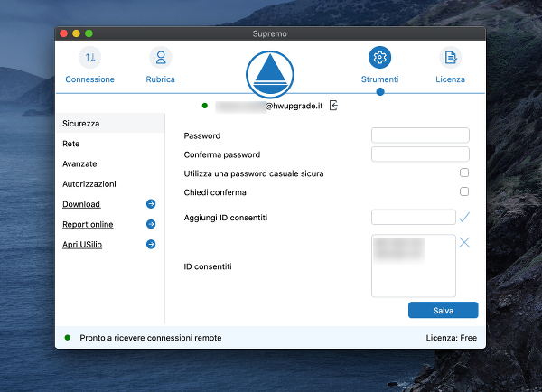Click the green online dot beside email

(x=205, y=106)
